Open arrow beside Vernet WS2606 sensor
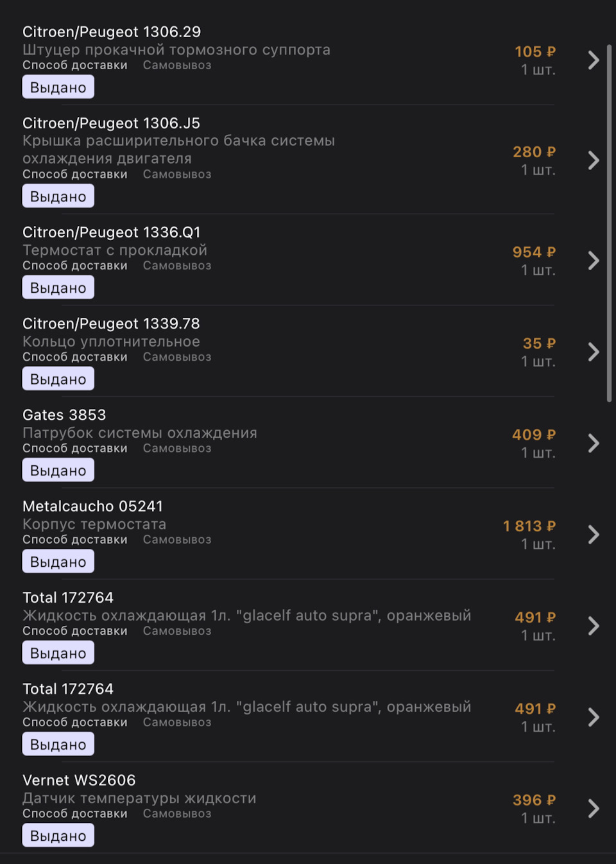Image resolution: width=616 pixels, height=864 pixels. point(594,808)
